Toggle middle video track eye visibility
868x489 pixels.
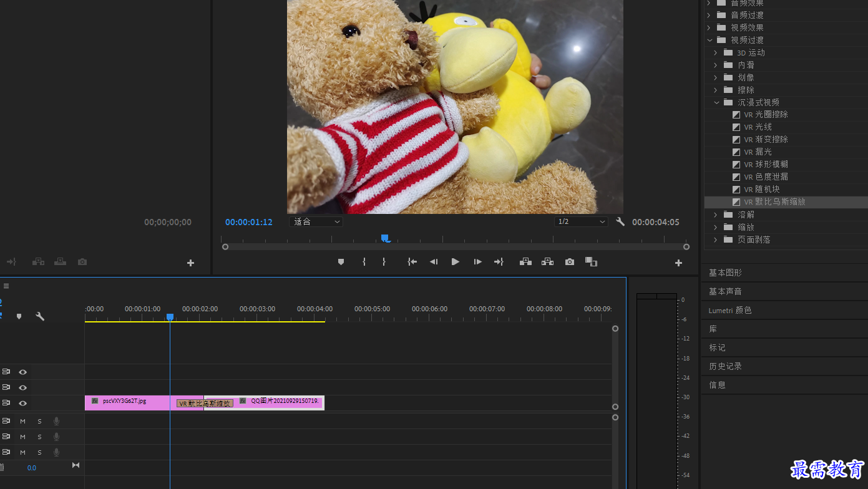point(22,387)
